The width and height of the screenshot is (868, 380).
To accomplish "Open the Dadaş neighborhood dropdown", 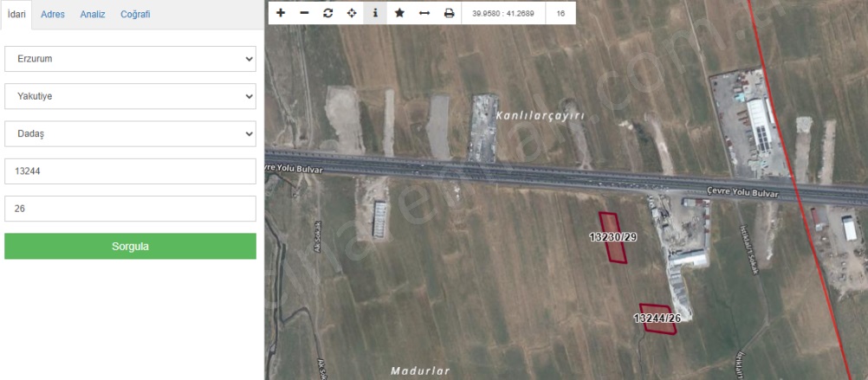I will pos(130,134).
